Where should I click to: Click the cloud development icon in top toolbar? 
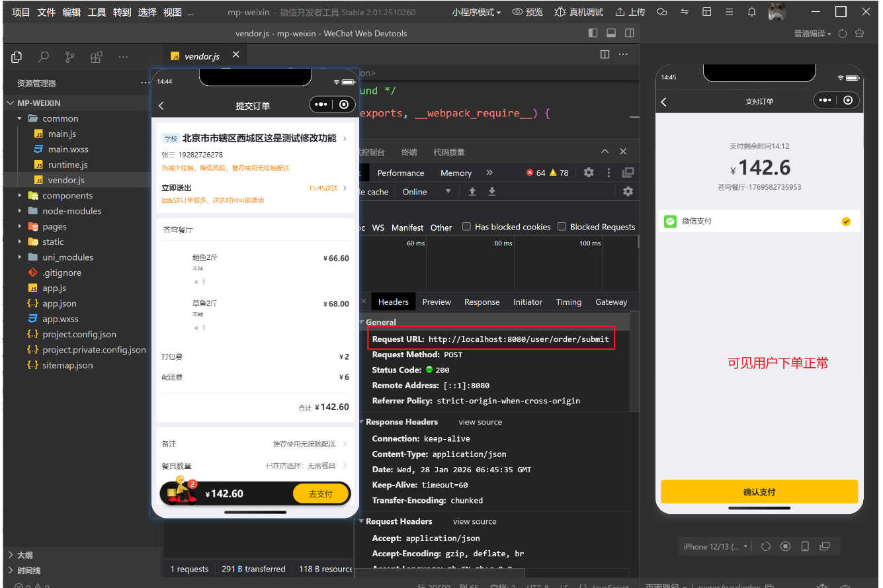(662, 12)
